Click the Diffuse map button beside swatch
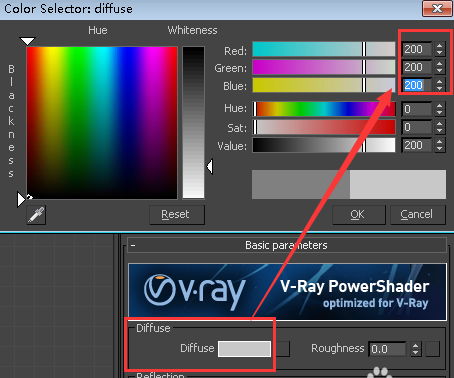This screenshot has height=378, width=454. (x=282, y=349)
